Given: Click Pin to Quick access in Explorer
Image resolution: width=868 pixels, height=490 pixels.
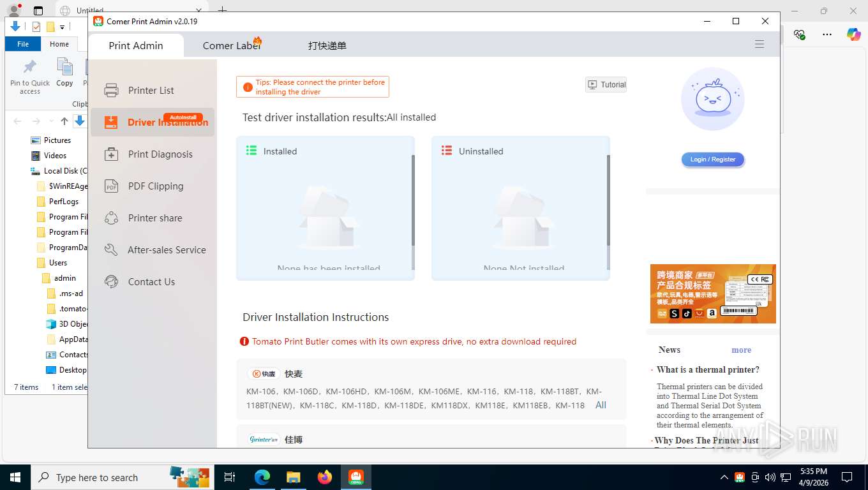Looking at the screenshot, I should [x=29, y=77].
